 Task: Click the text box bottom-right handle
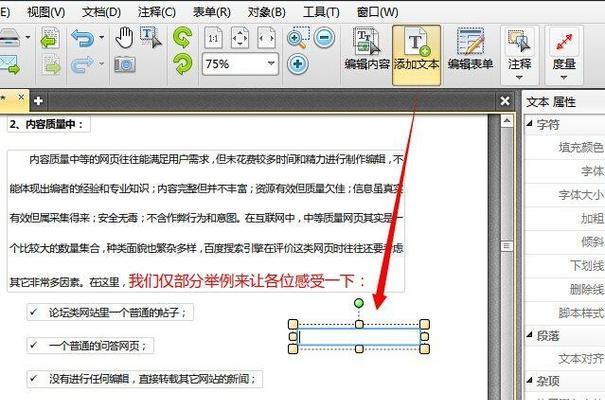pyautogui.click(x=424, y=349)
